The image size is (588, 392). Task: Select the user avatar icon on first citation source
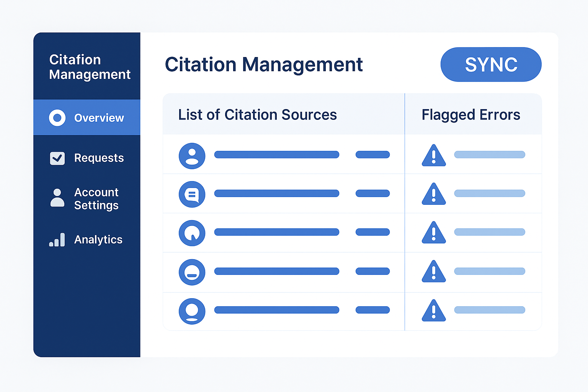pos(192,156)
